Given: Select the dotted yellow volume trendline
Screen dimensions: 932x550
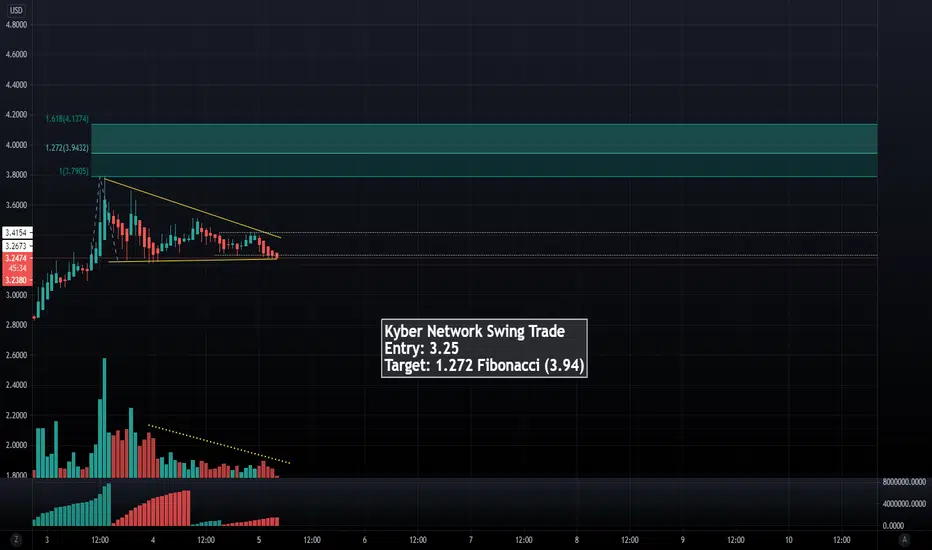Looking at the screenshot, I should click(219, 444).
